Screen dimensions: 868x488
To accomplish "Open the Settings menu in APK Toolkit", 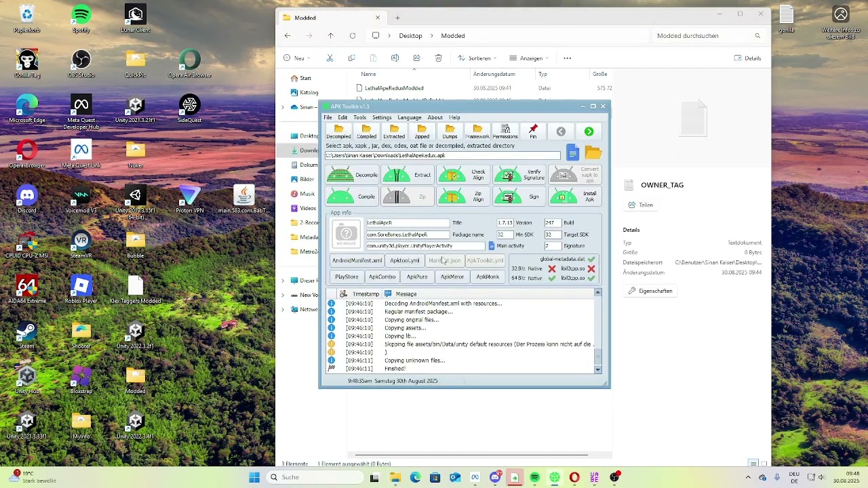I will [382, 117].
